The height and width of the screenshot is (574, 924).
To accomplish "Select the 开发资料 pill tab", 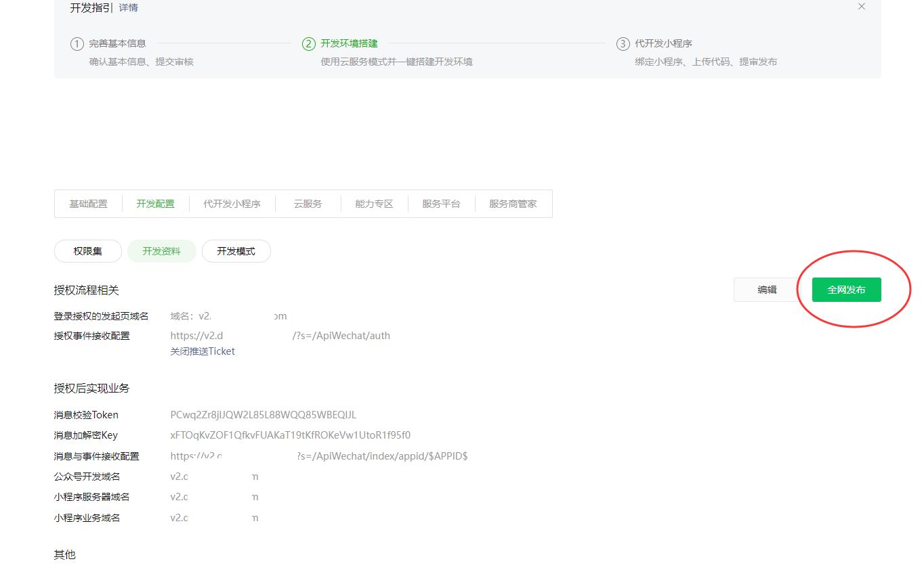I will tap(161, 251).
